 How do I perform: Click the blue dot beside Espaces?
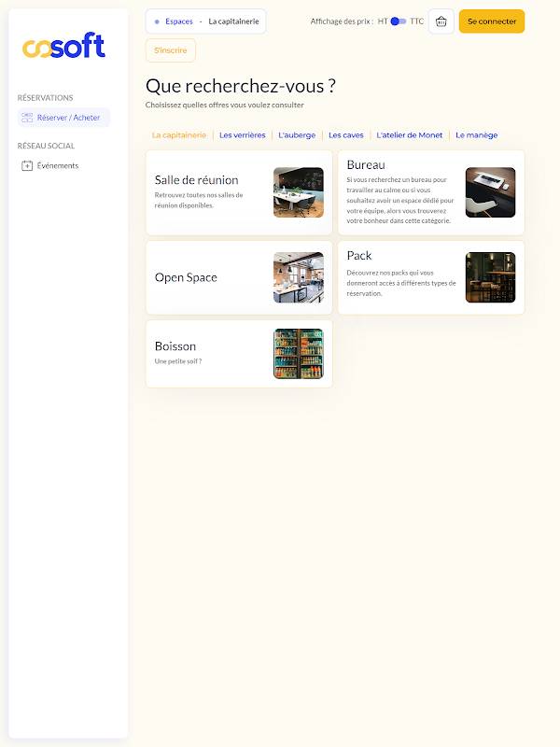pos(157,21)
